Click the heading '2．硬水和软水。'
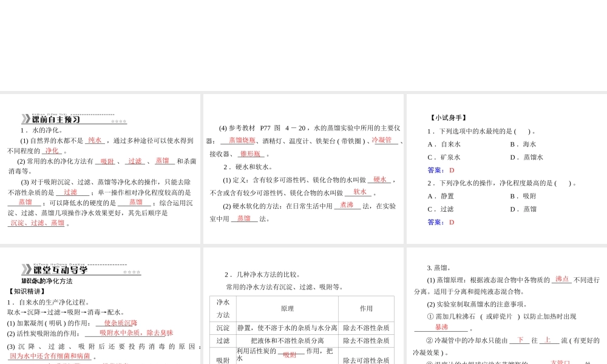This screenshot has height=364, width=607. [x=248, y=167]
